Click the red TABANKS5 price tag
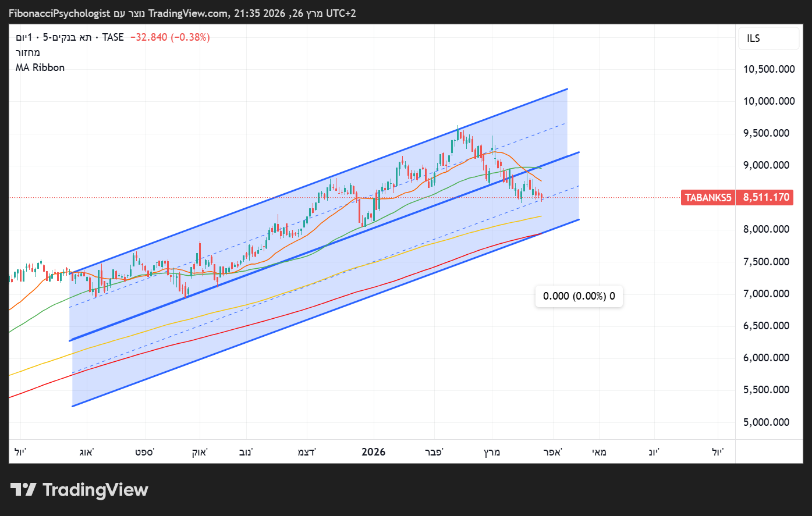This screenshot has width=812, height=516. [708, 198]
